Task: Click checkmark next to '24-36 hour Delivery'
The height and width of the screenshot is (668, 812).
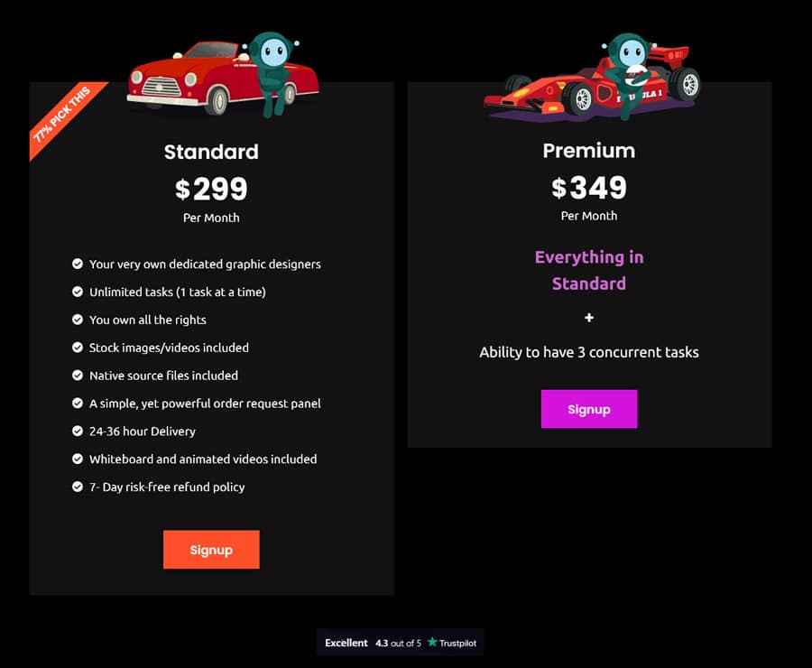Action: (x=78, y=431)
